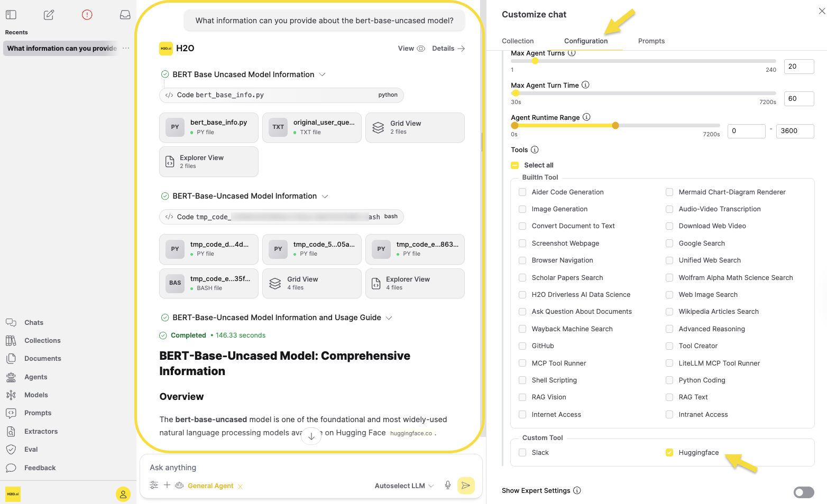This screenshot has height=504, width=827.
Task: Turn on Show Expert Settings toggle
Action: click(x=803, y=492)
